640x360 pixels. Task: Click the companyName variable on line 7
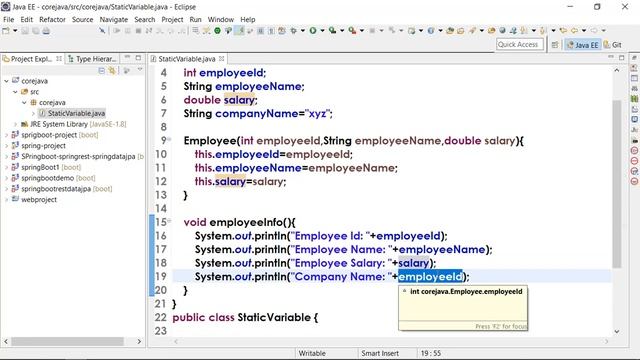pos(257,113)
